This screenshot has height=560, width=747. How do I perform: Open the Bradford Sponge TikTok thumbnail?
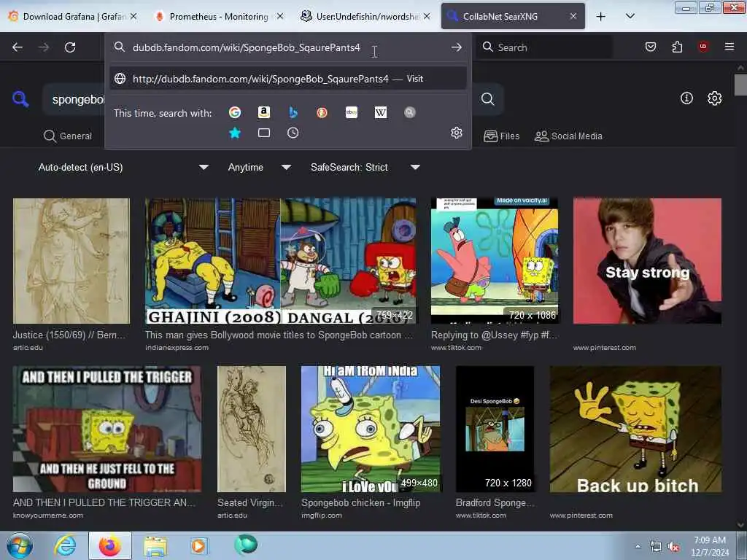click(x=495, y=429)
